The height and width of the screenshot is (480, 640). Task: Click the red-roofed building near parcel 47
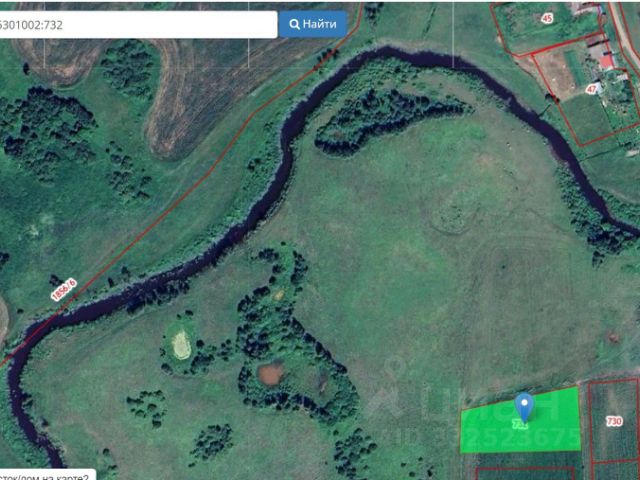pos(607,62)
